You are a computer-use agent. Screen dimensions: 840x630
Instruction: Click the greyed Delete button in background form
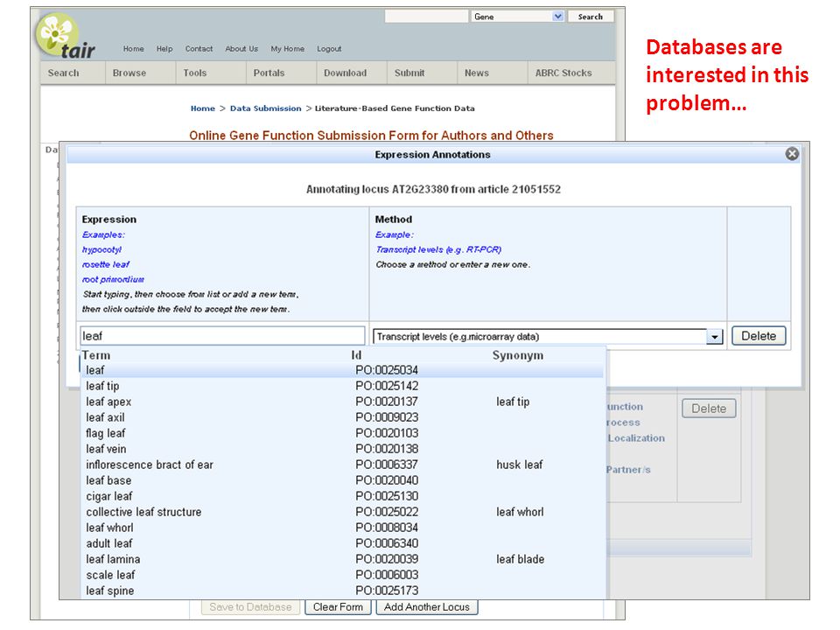pos(709,409)
